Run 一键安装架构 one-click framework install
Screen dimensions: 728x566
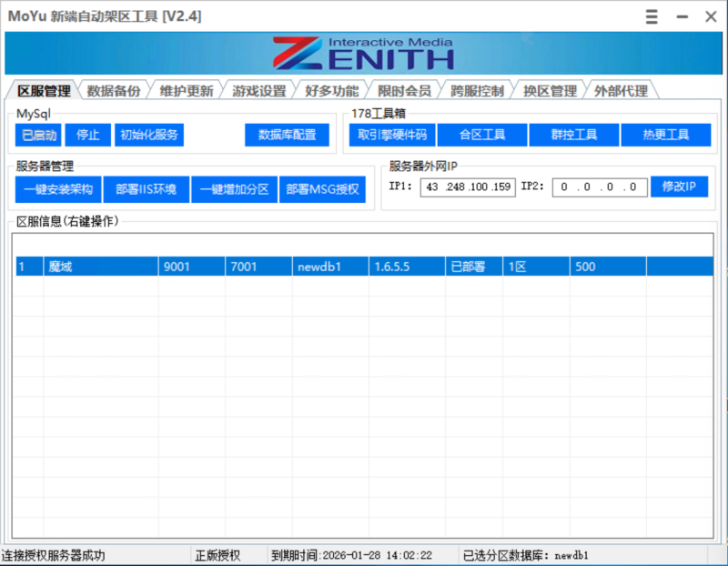(x=56, y=188)
